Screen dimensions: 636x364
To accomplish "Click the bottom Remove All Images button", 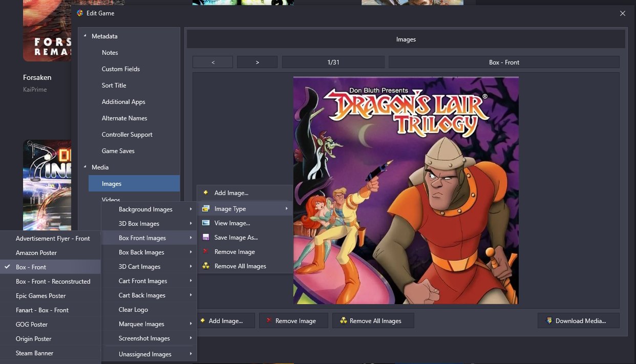I will pyautogui.click(x=373, y=321).
